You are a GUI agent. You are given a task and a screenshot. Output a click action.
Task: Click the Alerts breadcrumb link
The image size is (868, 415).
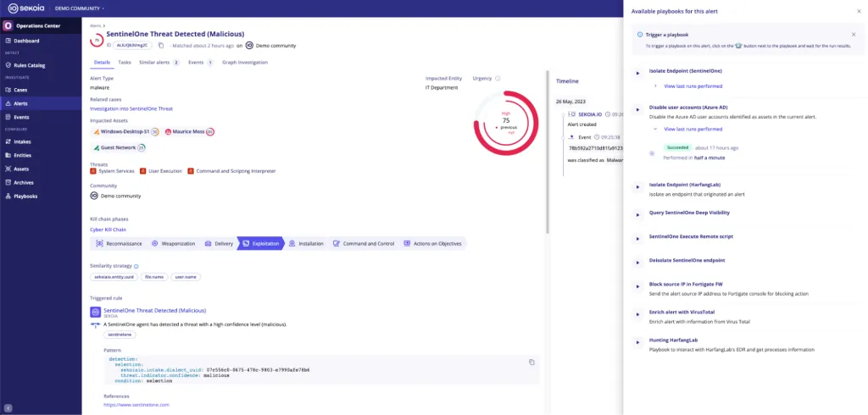click(x=95, y=25)
